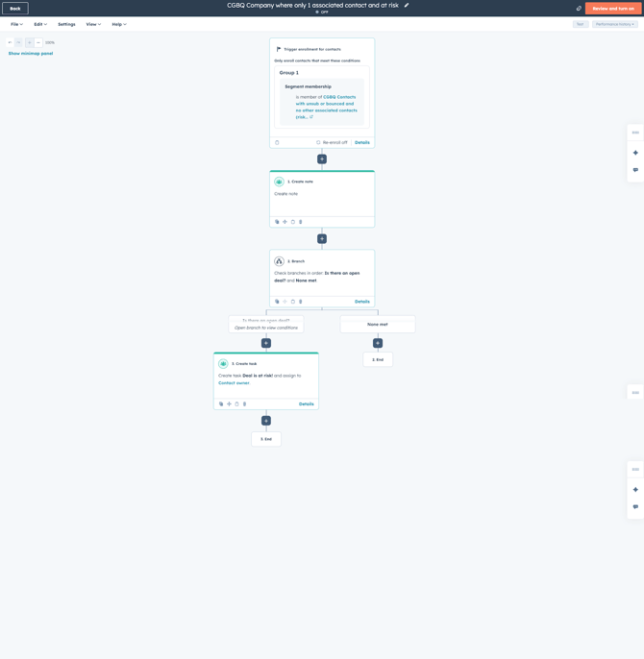Viewport: 644px width, 659px height.
Task: Go Back from the workflow editor
Action: pos(15,9)
